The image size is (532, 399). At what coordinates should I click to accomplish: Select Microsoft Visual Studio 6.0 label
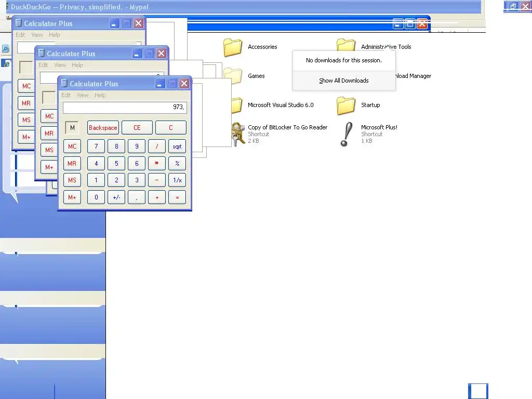(x=281, y=105)
